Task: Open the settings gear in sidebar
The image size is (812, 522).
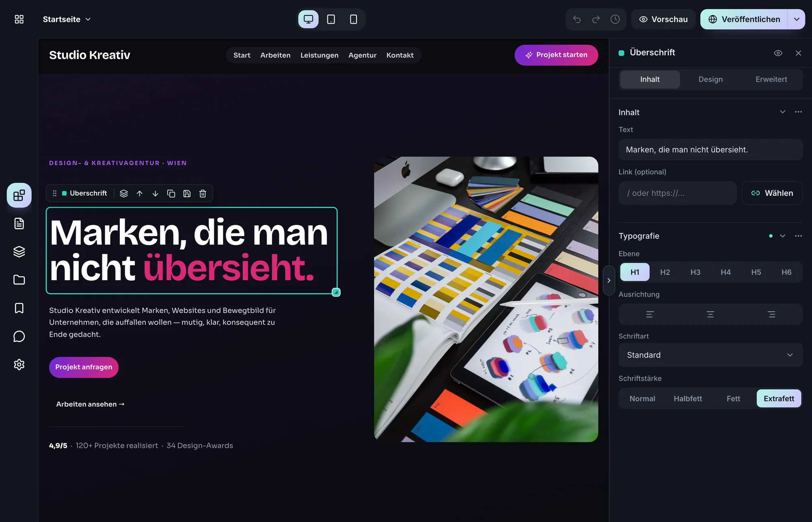Action: pos(19,364)
